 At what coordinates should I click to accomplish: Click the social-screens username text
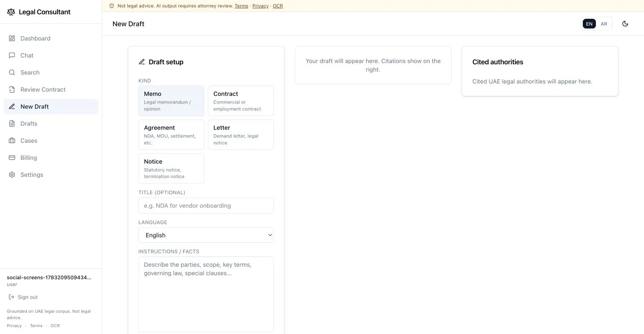click(x=49, y=277)
